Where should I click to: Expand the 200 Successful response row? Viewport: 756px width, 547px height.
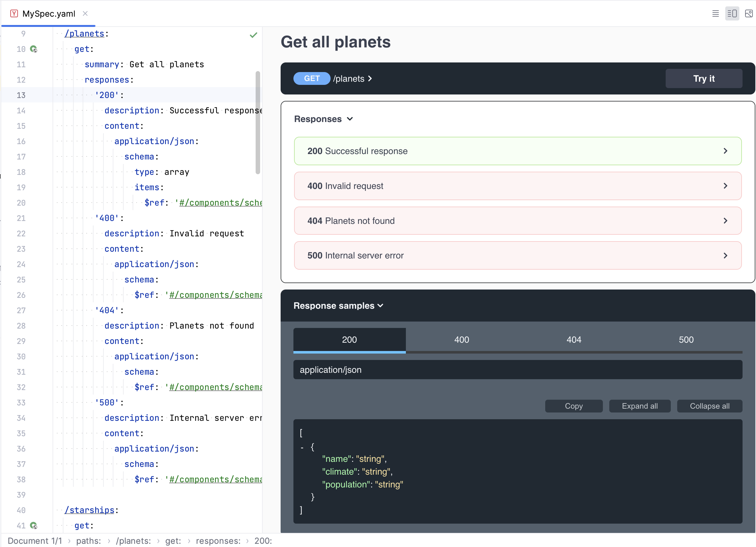point(517,151)
